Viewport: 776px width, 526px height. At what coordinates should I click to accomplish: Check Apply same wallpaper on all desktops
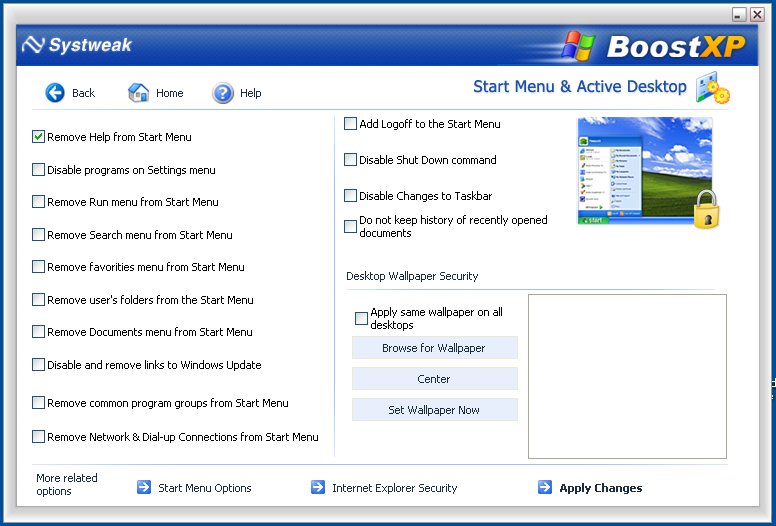click(362, 318)
